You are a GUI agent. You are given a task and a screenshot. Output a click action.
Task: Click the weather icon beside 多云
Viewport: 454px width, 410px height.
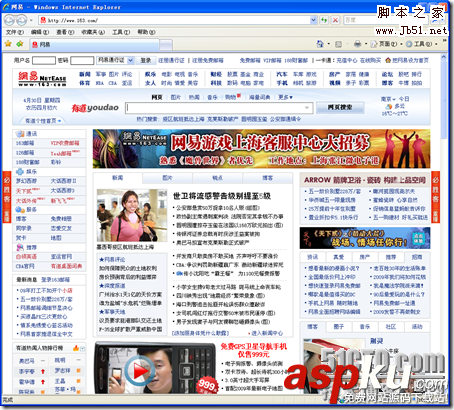pyautogui.click(x=389, y=106)
